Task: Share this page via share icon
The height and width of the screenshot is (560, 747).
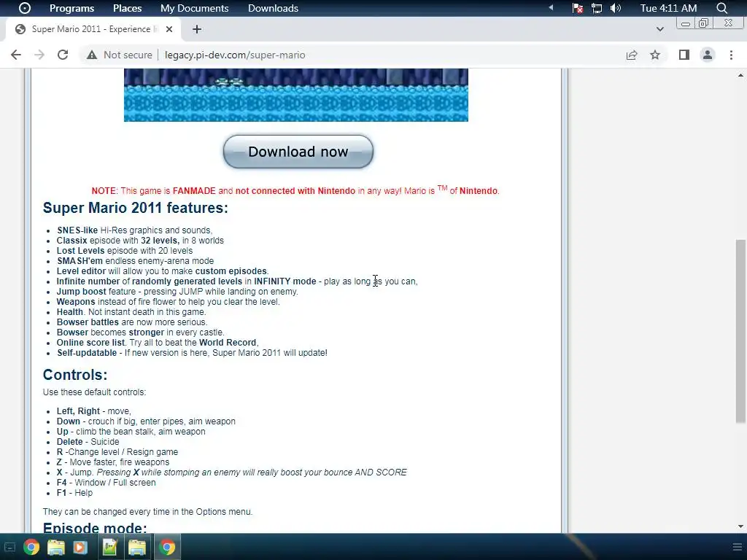Action: tap(632, 55)
